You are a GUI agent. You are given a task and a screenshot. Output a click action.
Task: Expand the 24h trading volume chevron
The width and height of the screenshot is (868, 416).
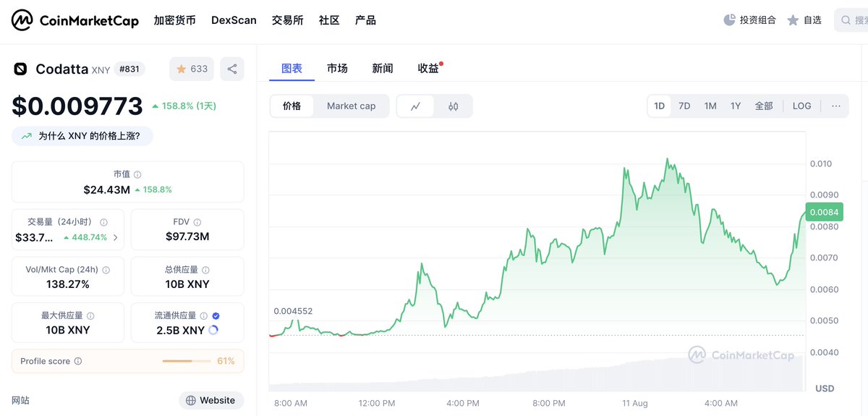coord(115,237)
